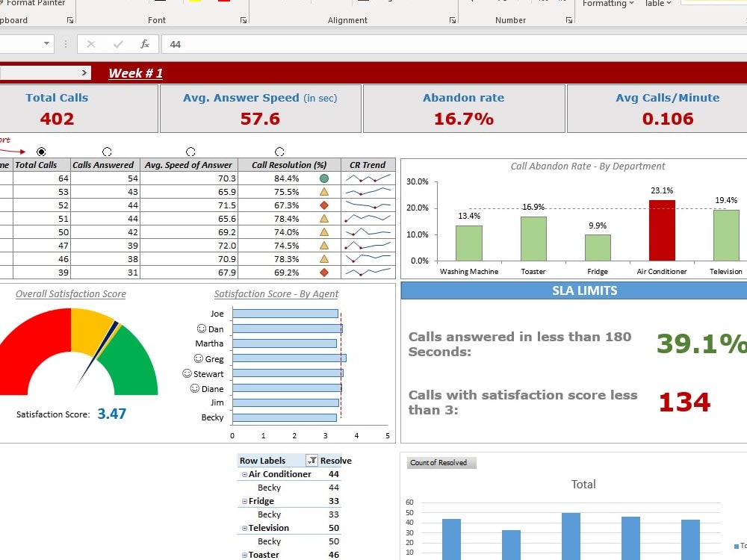Viewport: 747px width, 560px height.
Task: Click the sparkline in the 69.2% row
Action: [368, 273]
